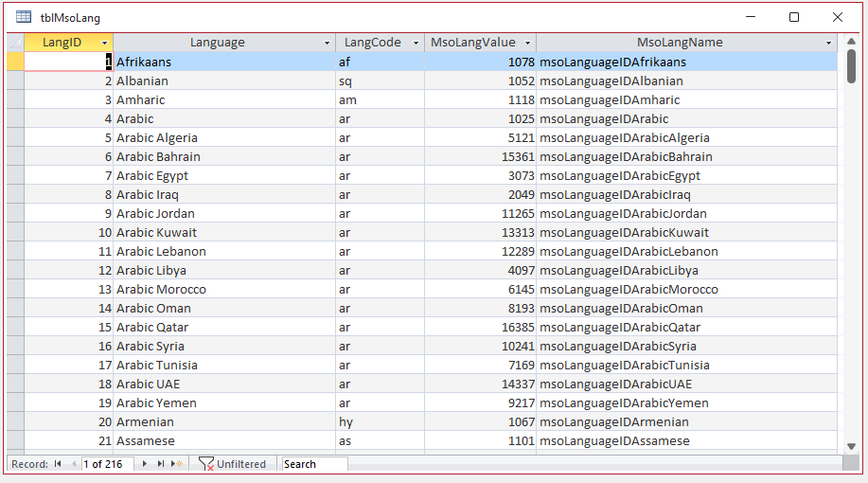
Task: Click the LangCode cell 'hy'
Action: point(380,422)
